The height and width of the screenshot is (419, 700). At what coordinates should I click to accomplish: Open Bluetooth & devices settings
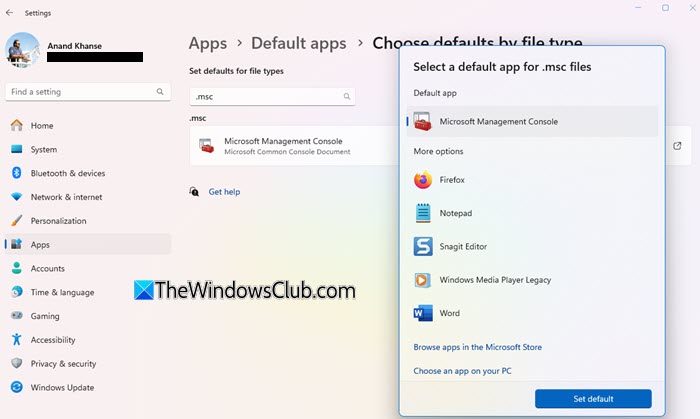point(88,173)
